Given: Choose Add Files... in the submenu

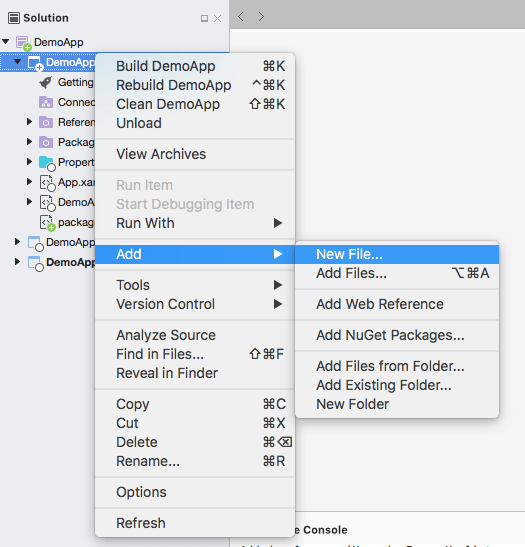Looking at the screenshot, I should click(x=397, y=273).
